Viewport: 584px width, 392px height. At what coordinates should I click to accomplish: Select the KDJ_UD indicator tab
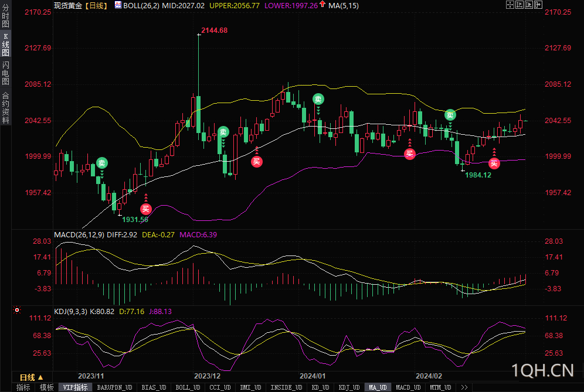coord(349,387)
